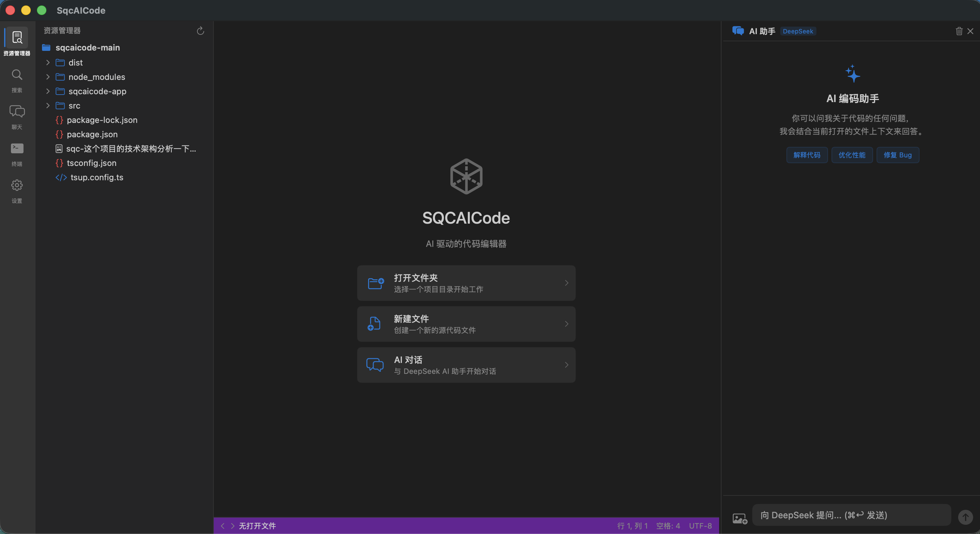Click the dist folder icon

[60, 62]
